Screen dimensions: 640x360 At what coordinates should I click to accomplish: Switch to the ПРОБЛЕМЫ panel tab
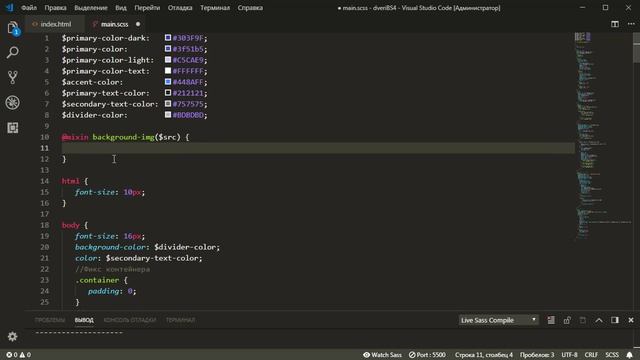tap(50, 320)
